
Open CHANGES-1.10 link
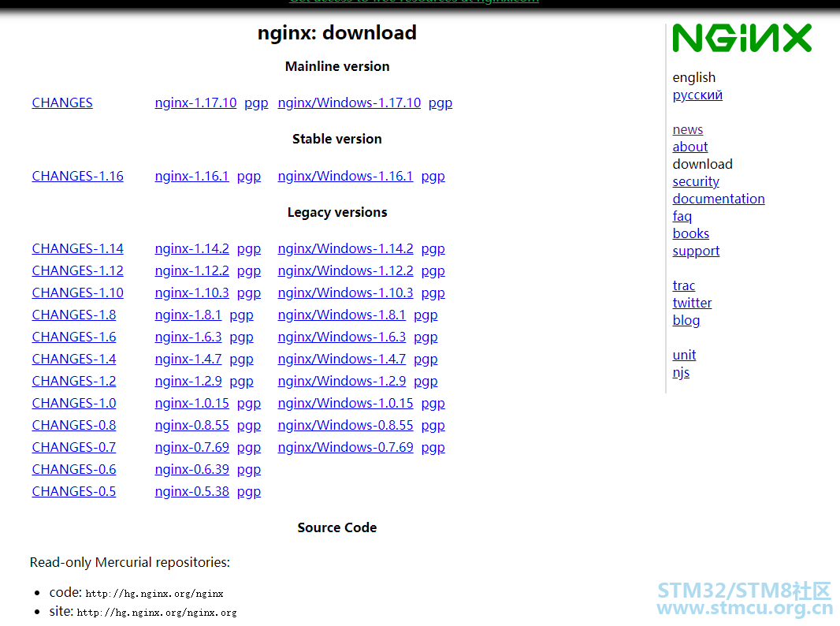point(78,293)
